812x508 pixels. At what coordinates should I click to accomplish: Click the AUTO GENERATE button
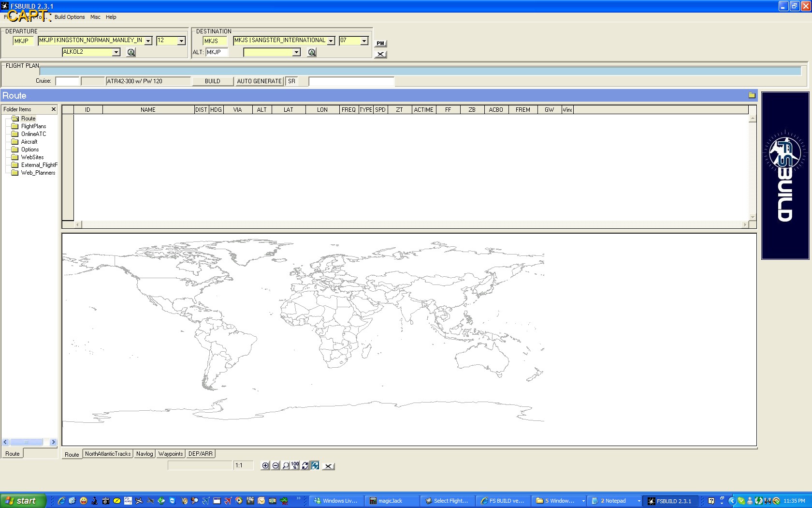pos(260,81)
